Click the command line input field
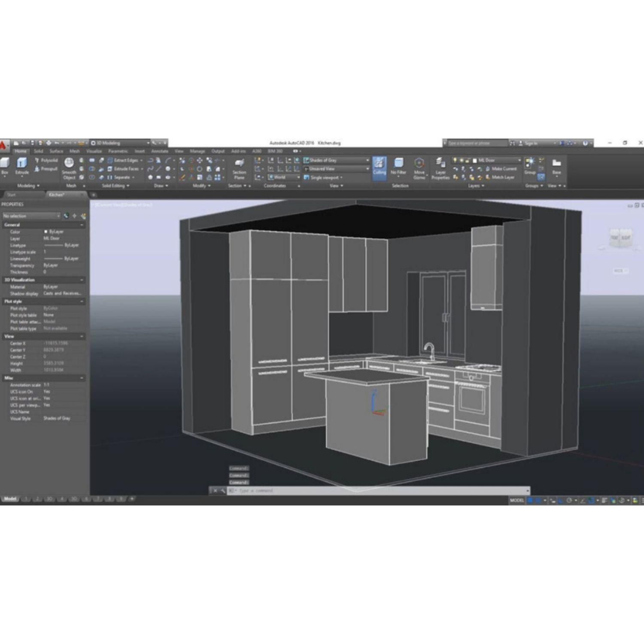The image size is (644, 644). pos(378,490)
